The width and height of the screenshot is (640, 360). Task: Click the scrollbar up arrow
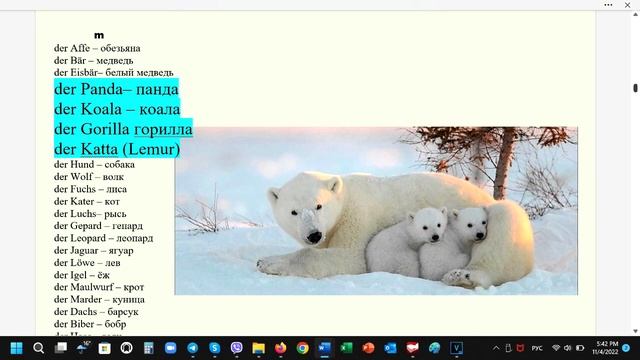636,15
